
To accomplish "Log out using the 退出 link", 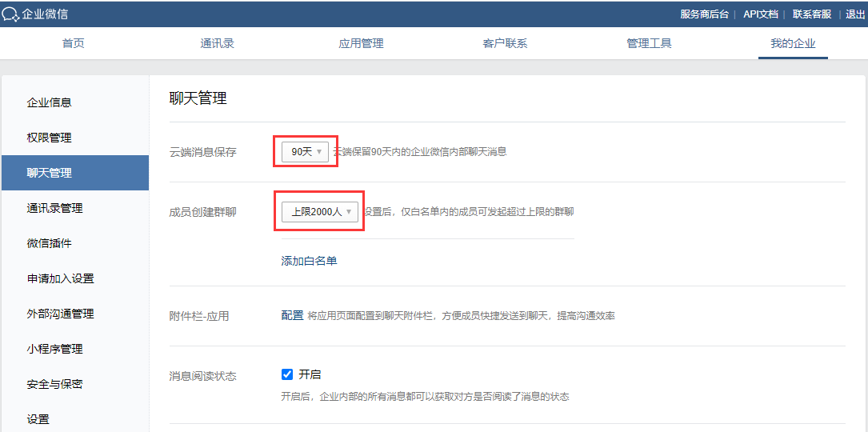I will [855, 14].
